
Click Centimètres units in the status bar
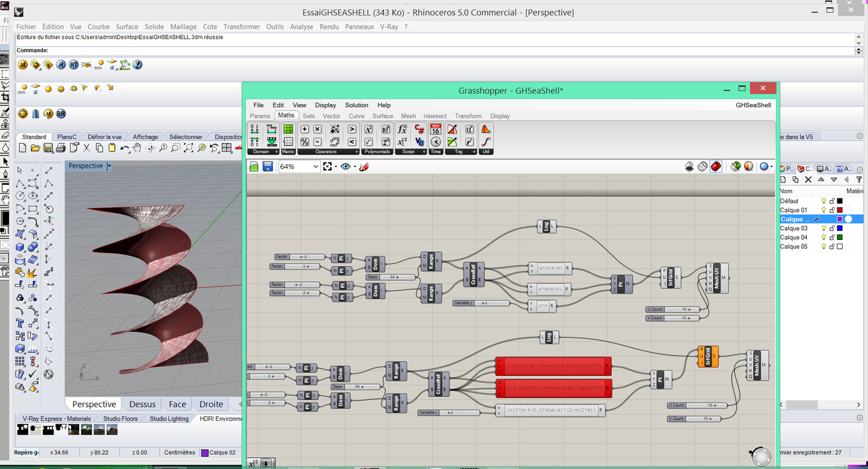pos(179,452)
